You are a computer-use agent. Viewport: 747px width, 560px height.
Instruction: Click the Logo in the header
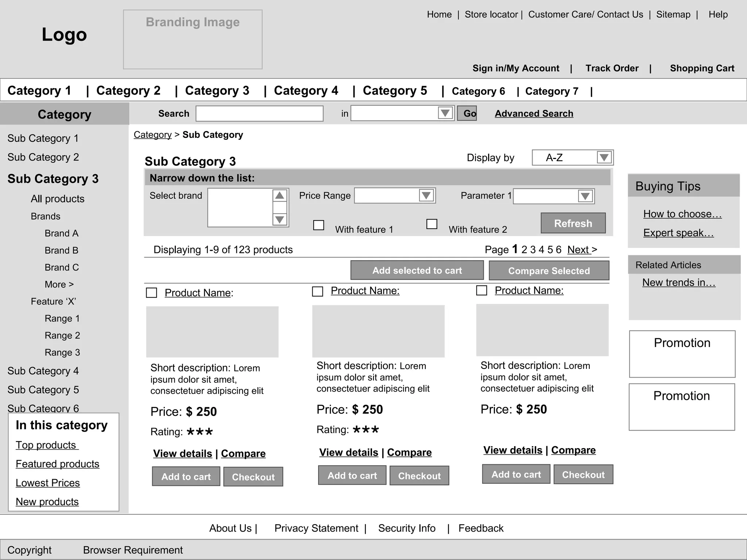point(64,35)
